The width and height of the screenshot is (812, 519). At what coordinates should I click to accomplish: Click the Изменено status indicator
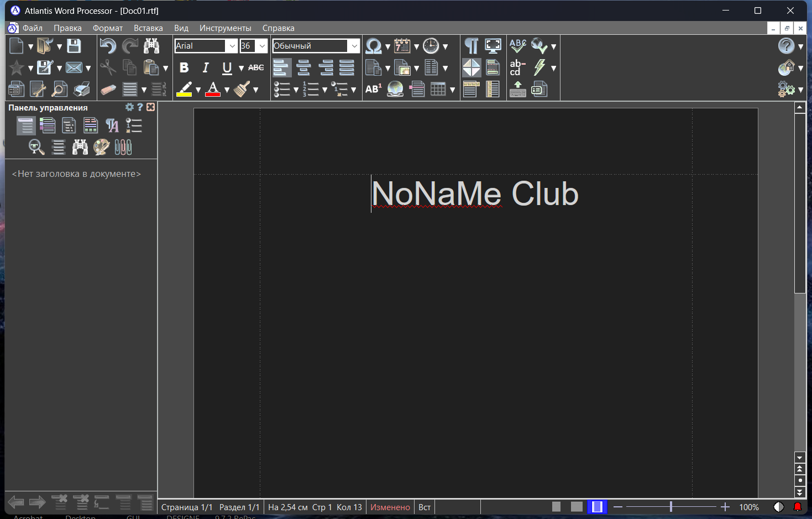pos(390,507)
